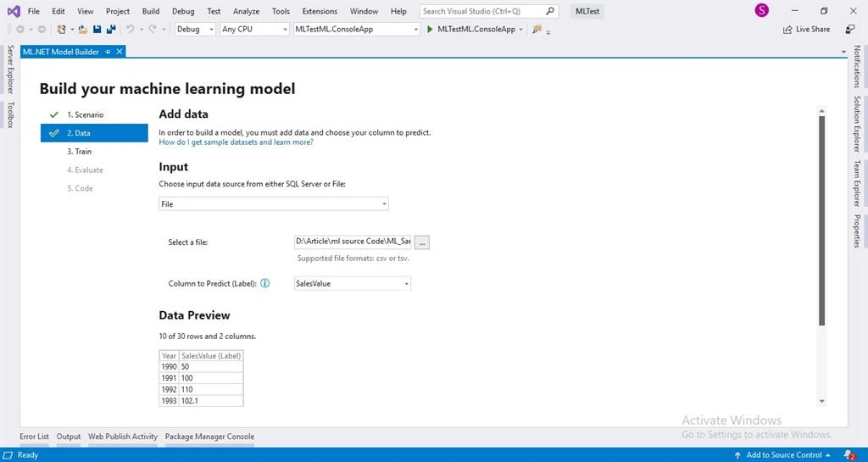The image size is (868, 462).
Task: Open the Window menu
Action: (364, 11)
